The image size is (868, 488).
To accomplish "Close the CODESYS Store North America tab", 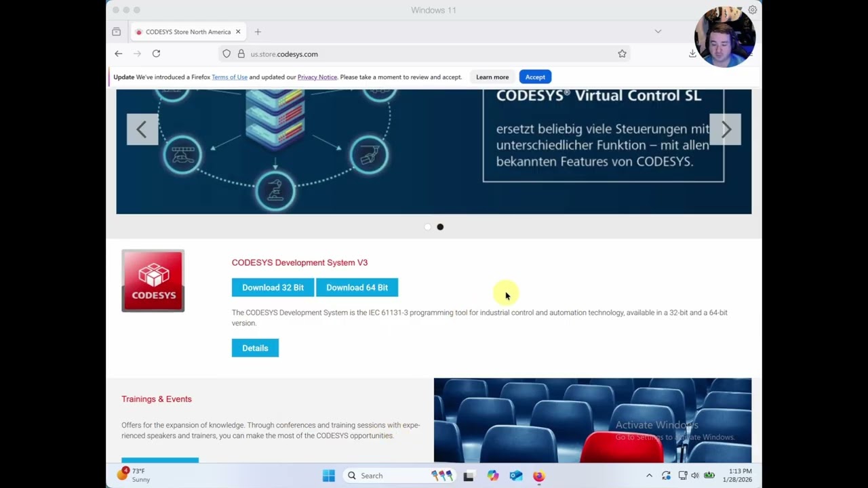I will pos(238,32).
